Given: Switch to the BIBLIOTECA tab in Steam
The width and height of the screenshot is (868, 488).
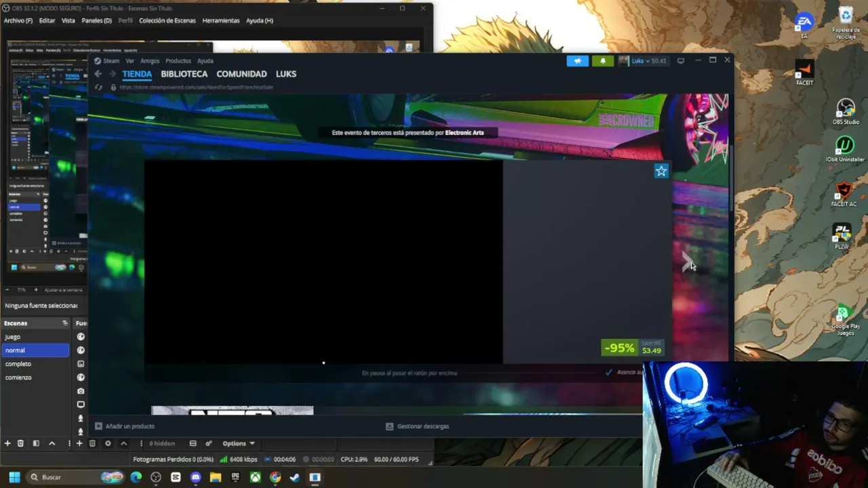Looking at the screenshot, I should (184, 74).
